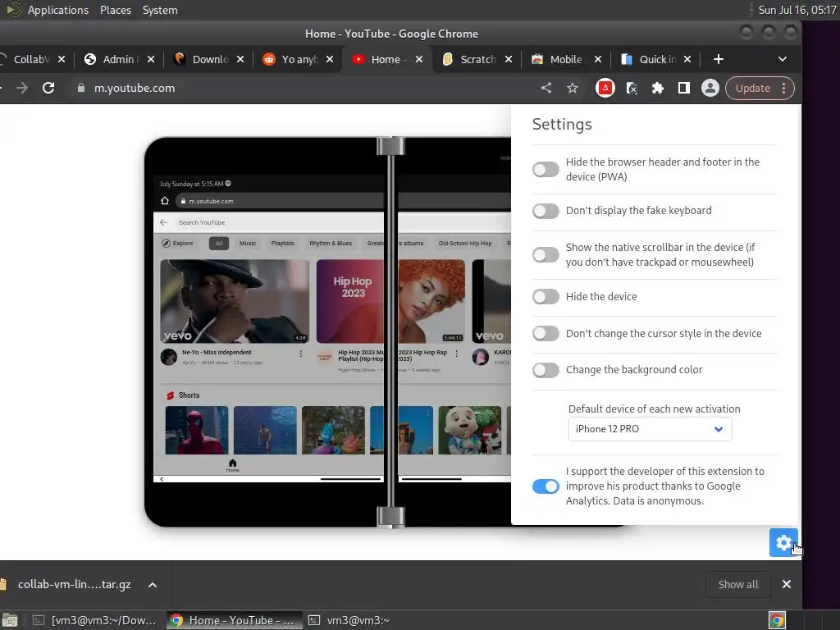Expand the tab search chevron
The image size is (840, 630).
782,59
